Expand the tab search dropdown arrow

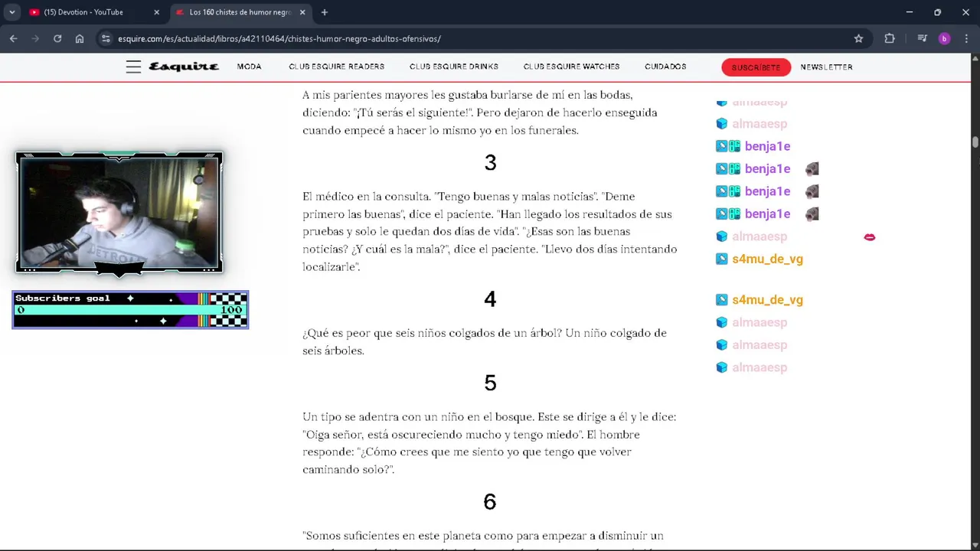(x=11, y=12)
